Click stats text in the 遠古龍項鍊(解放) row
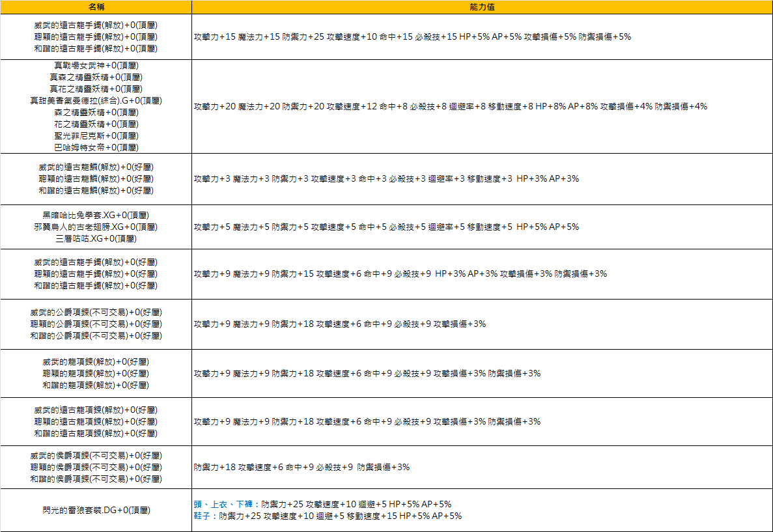The image size is (773, 532). 367,422
